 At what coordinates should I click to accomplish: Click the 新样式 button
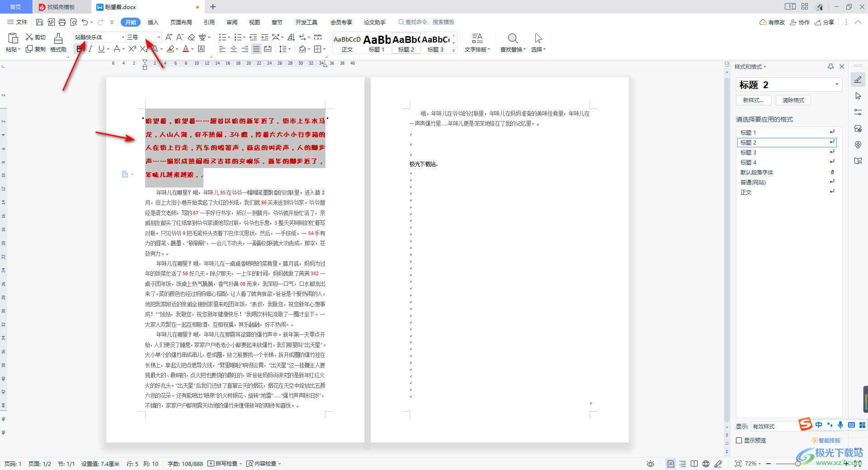(x=753, y=100)
